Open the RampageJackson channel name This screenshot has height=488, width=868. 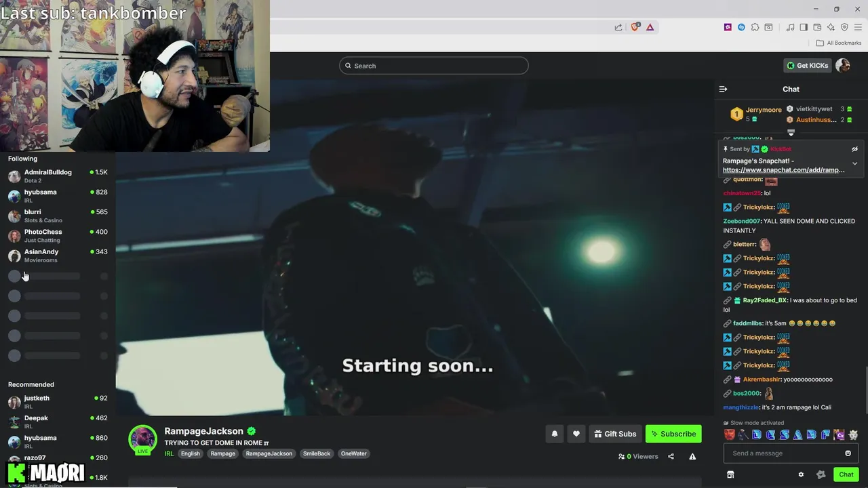click(203, 431)
